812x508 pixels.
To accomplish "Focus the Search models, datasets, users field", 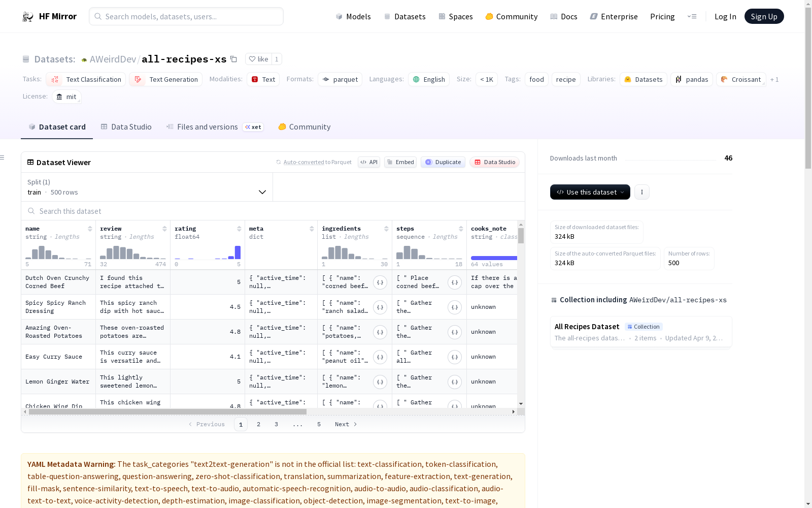I will (186, 16).
